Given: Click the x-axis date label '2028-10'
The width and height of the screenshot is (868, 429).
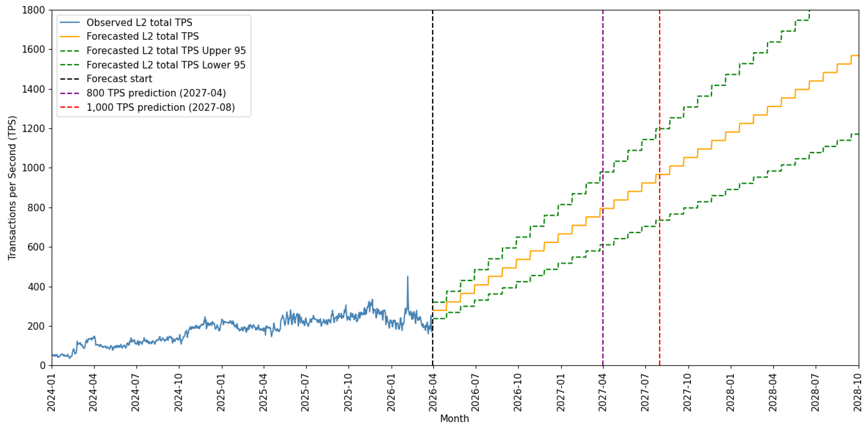Looking at the screenshot, I should point(858,392).
